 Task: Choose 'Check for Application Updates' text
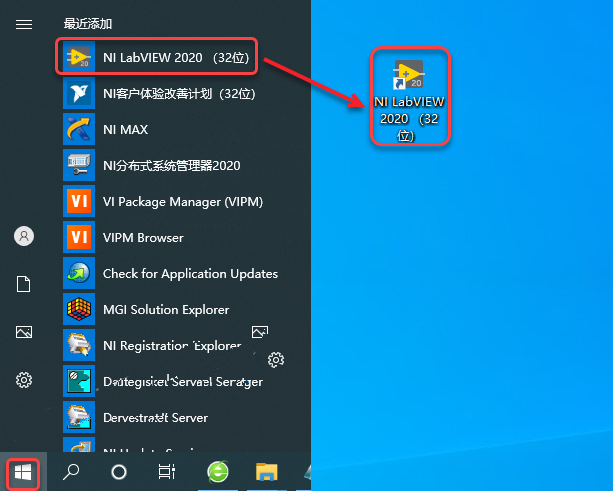coord(190,274)
